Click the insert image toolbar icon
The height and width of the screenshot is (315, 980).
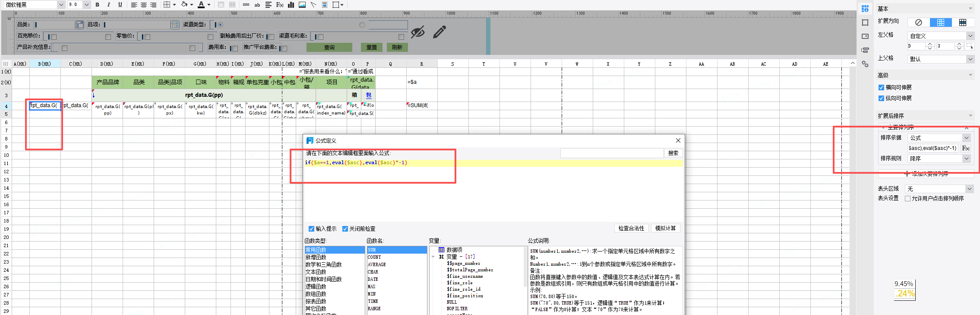[x=302, y=5]
